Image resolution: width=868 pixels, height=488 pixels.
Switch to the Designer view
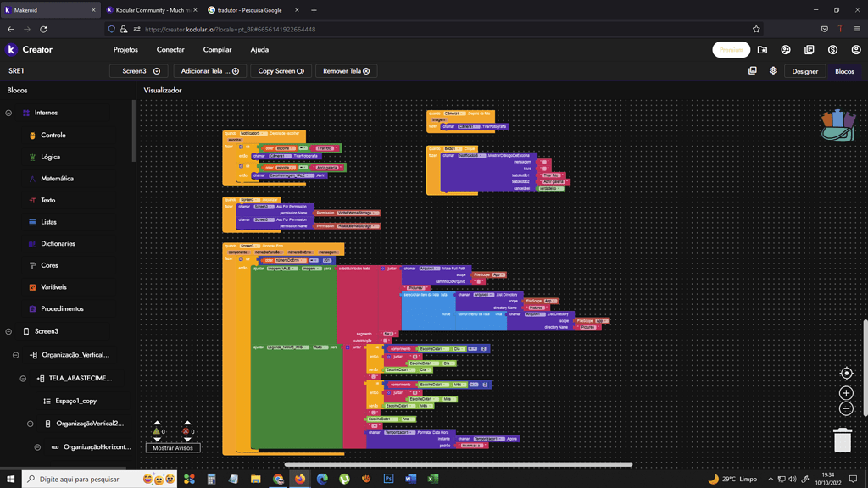(x=804, y=71)
